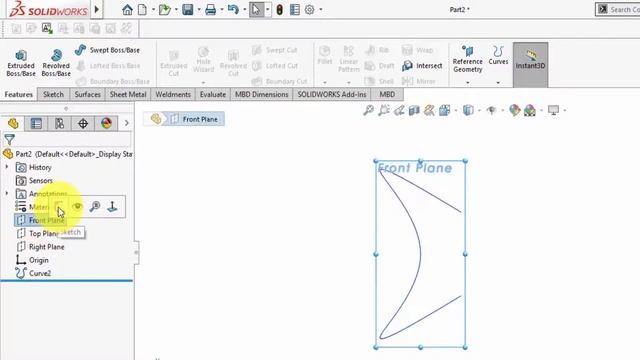Open a file with the Open folder icon
This screenshot has height=360, width=640.
(165, 9)
